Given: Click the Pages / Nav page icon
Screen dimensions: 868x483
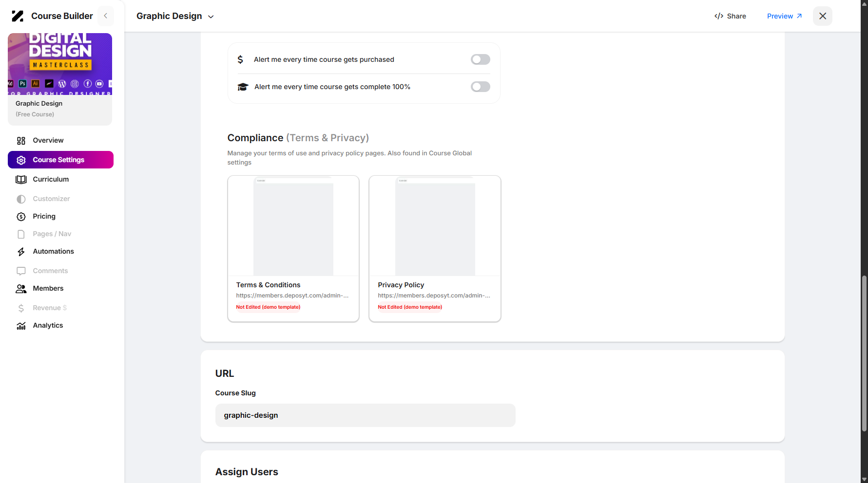Looking at the screenshot, I should (21, 234).
